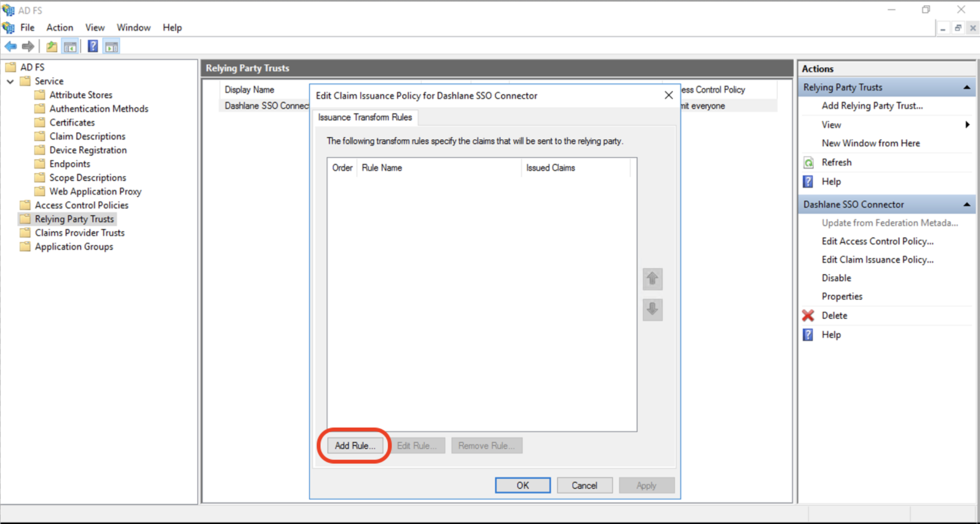Click Refresh in the Actions pane

836,163
